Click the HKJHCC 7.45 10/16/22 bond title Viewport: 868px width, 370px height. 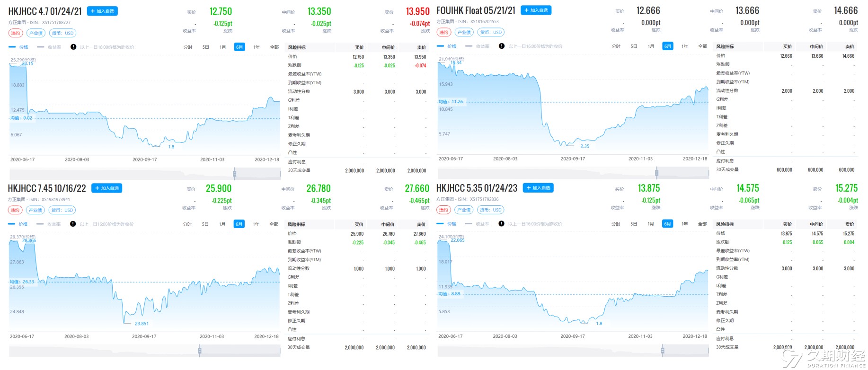(x=47, y=188)
